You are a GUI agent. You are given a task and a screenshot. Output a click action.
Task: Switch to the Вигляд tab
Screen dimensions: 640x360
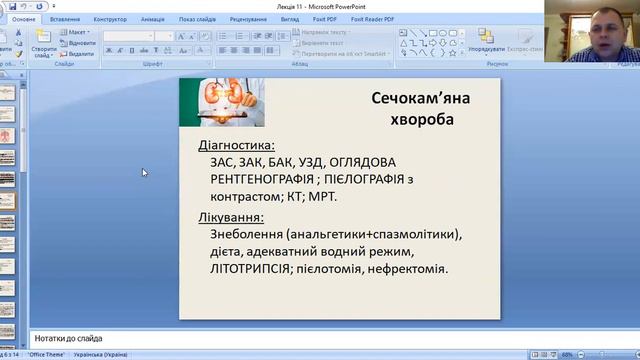(290, 19)
